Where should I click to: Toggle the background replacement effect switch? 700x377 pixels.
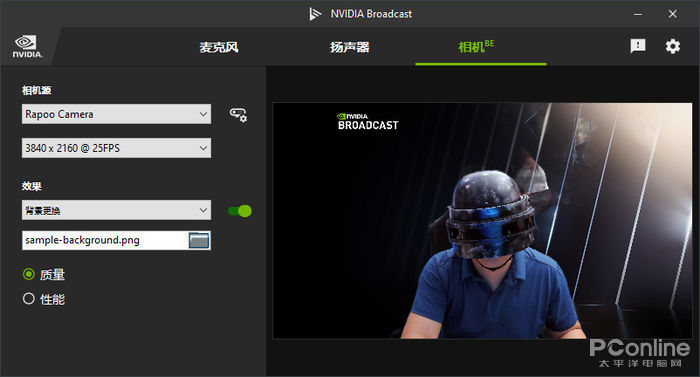tap(240, 211)
